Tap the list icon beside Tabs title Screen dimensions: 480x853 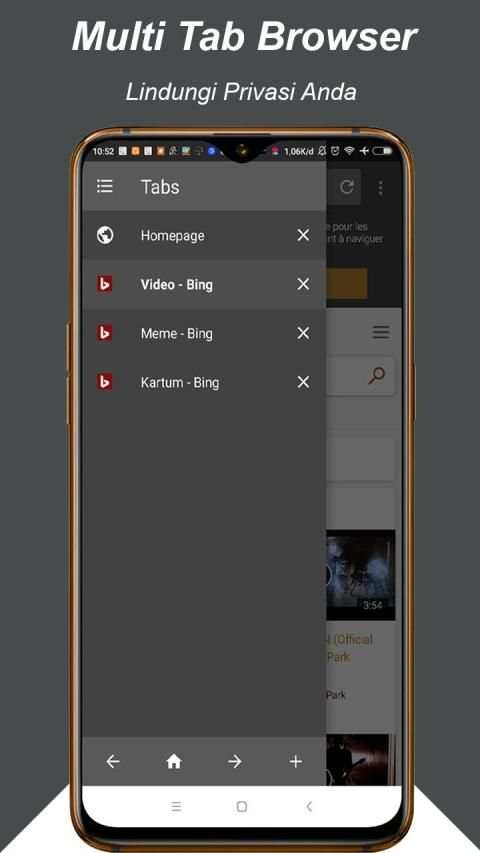[x=104, y=187]
